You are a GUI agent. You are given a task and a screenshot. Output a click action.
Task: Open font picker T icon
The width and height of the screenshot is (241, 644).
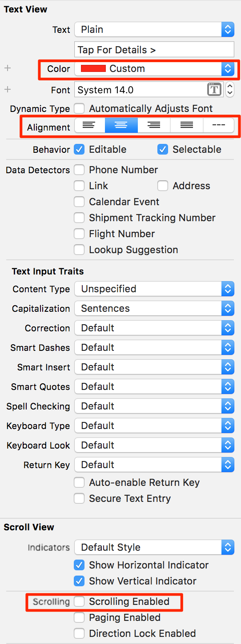(214, 90)
